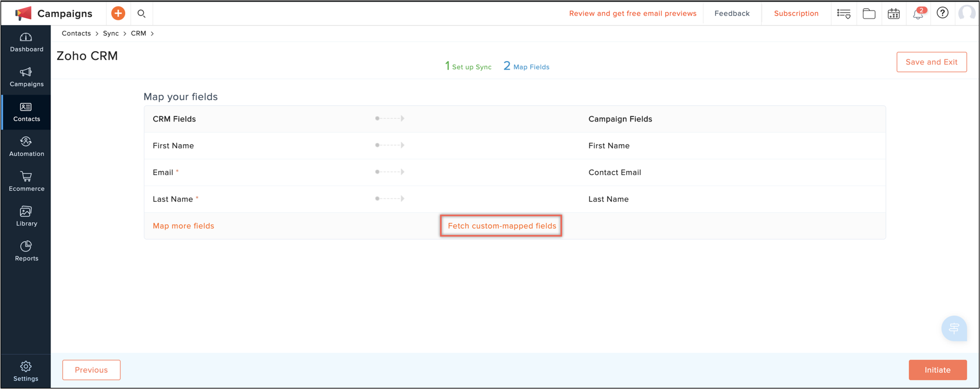980x389 pixels.
Task: Click the Campaign Fields column header
Action: (x=620, y=119)
